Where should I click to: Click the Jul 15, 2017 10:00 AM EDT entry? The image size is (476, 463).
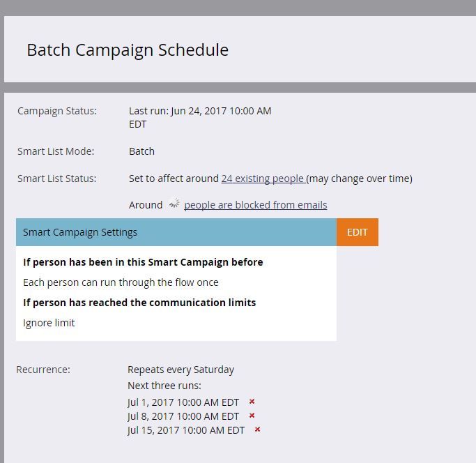pyautogui.click(x=186, y=430)
